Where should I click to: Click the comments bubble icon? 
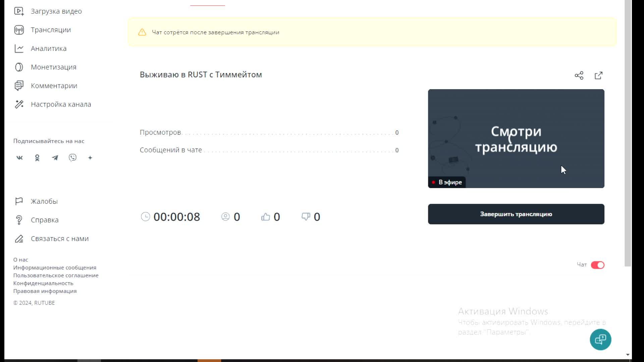point(19,86)
